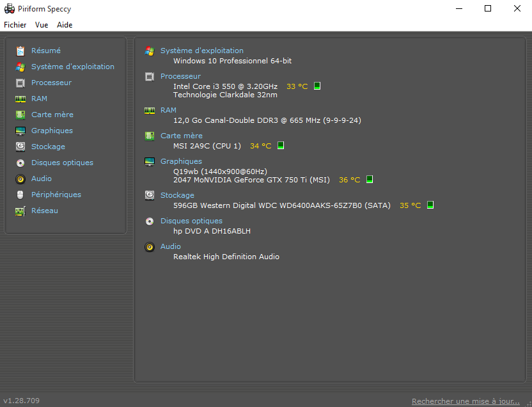Go to Périphériques in the sidebar
532x407 pixels.
(x=56, y=195)
